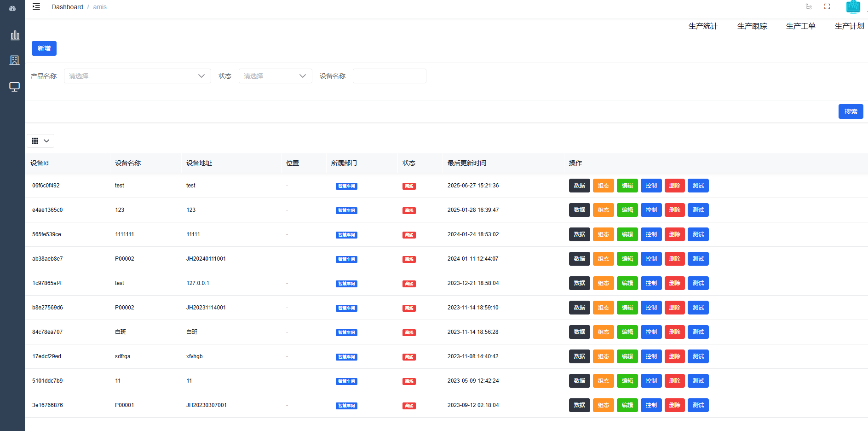
Task: Open the column toggle grid dropdown
Action: tap(40, 141)
